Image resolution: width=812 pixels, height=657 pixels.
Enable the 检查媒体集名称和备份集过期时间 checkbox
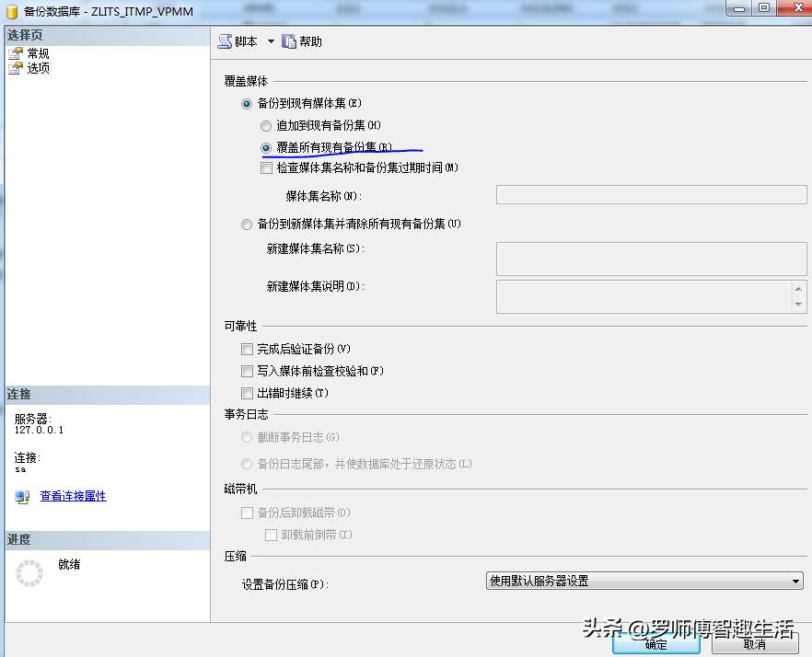266,167
